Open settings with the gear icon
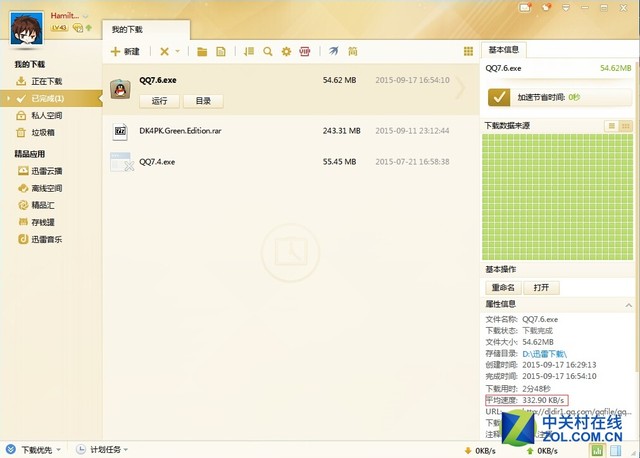This screenshot has width=640, height=458. point(287,51)
